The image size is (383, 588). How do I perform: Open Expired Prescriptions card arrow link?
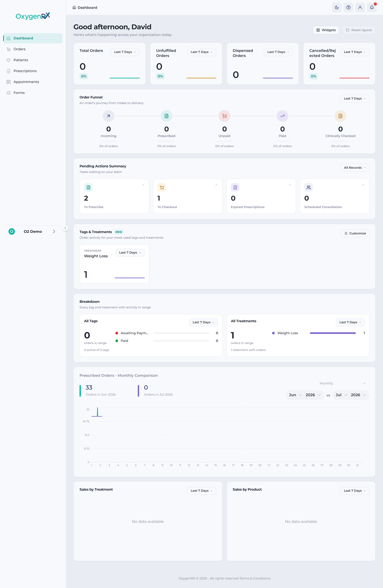pyautogui.click(x=289, y=185)
